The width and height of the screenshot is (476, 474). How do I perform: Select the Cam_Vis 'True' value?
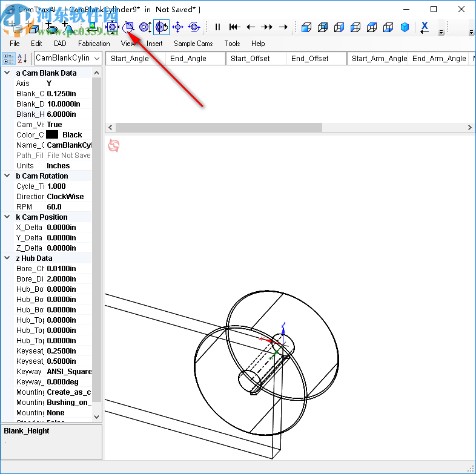(68, 125)
